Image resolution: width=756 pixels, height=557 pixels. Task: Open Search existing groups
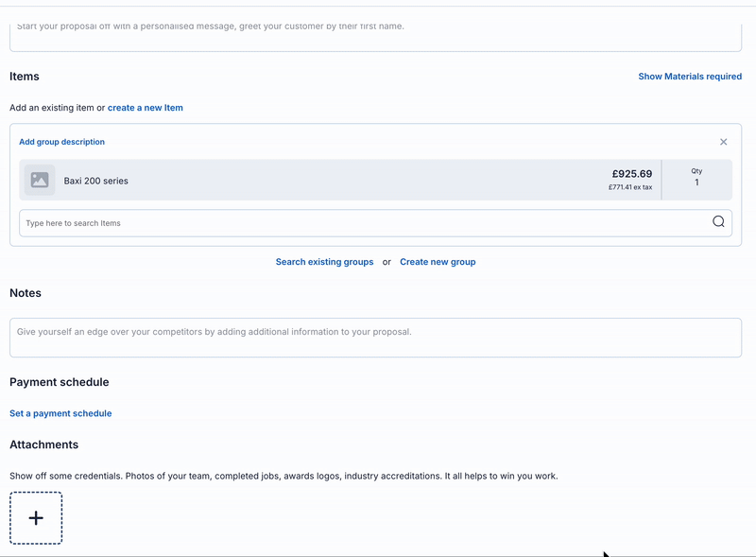pos(324,262)
